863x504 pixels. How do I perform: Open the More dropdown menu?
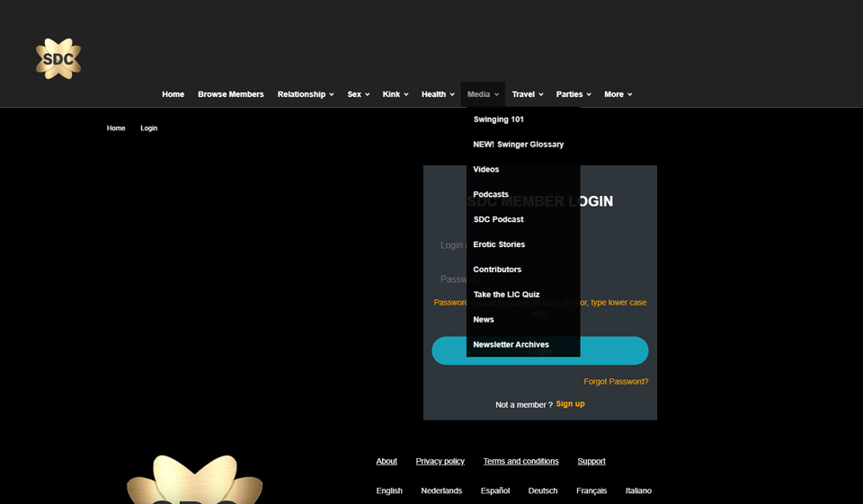pyautogui.click(x=618, y=94)
